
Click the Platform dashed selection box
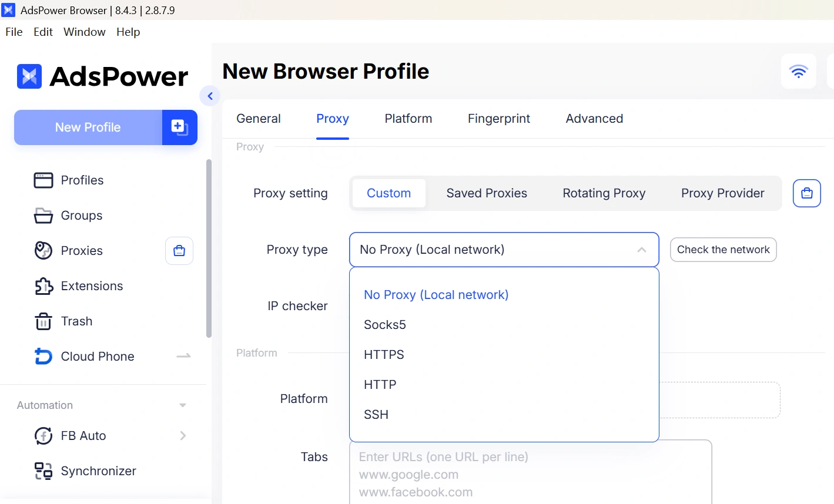click(719, 400)
